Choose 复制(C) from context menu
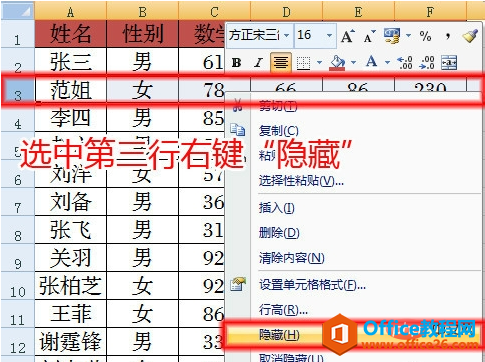The width and height of the screenshot is (485, 362). click(279, 131)
